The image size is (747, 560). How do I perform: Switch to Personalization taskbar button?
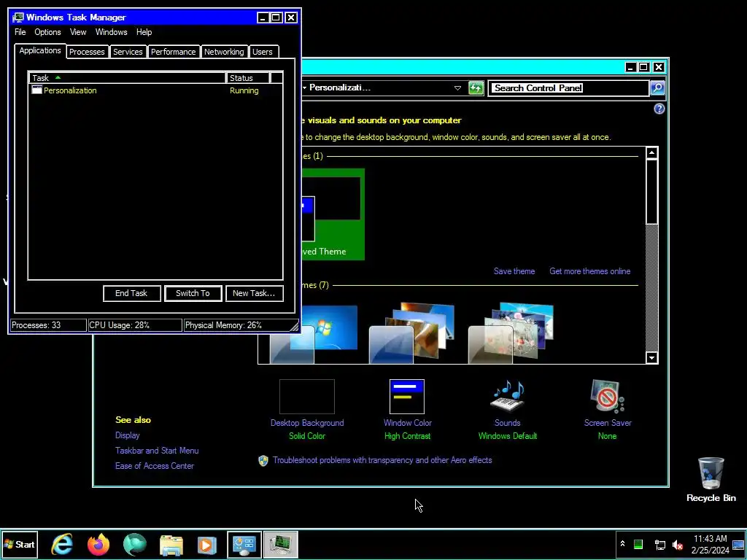pos(244,544)
